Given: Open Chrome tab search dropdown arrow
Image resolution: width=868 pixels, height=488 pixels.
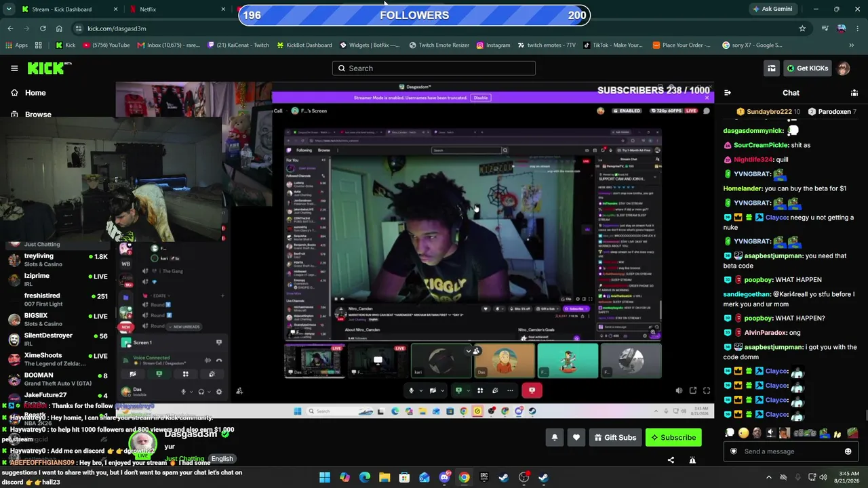Looking at the screenshot, I should (x=9, y=9).
